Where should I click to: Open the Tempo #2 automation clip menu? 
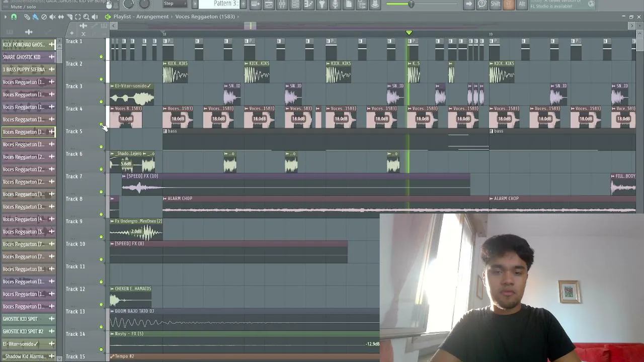coord(112,356)
